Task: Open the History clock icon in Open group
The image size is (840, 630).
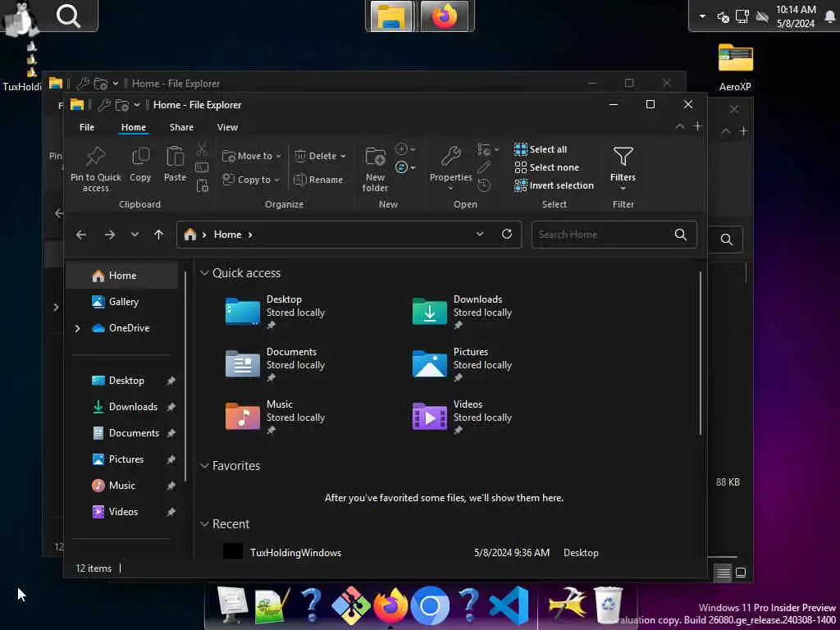Action: (x=484, y=185)
